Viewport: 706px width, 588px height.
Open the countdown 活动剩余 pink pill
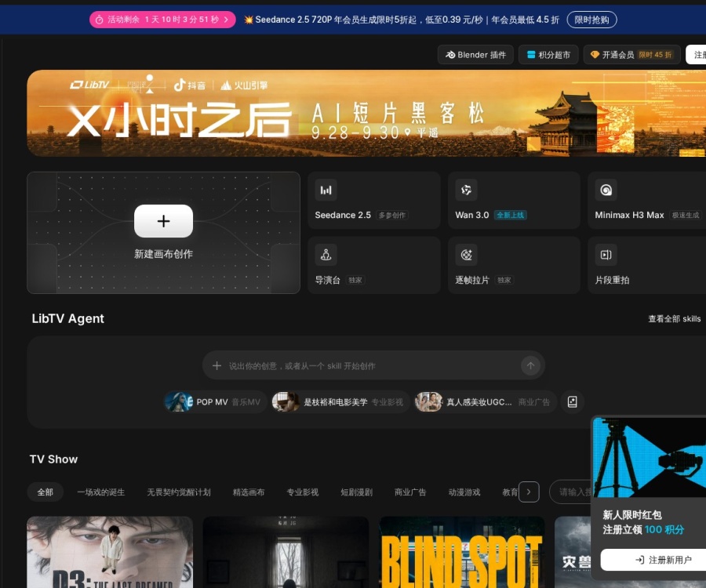click(x=162, y=20)
